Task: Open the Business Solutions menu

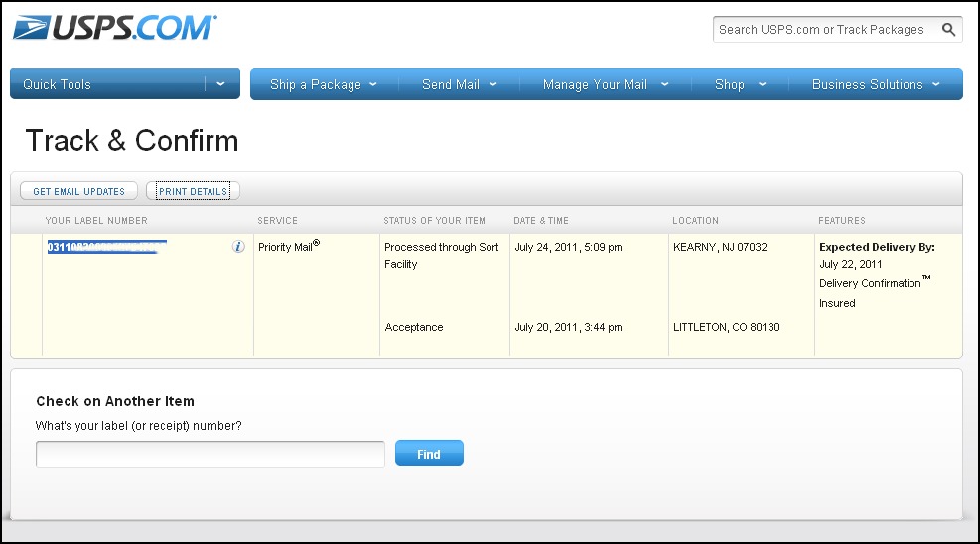Action: point(876,84)
